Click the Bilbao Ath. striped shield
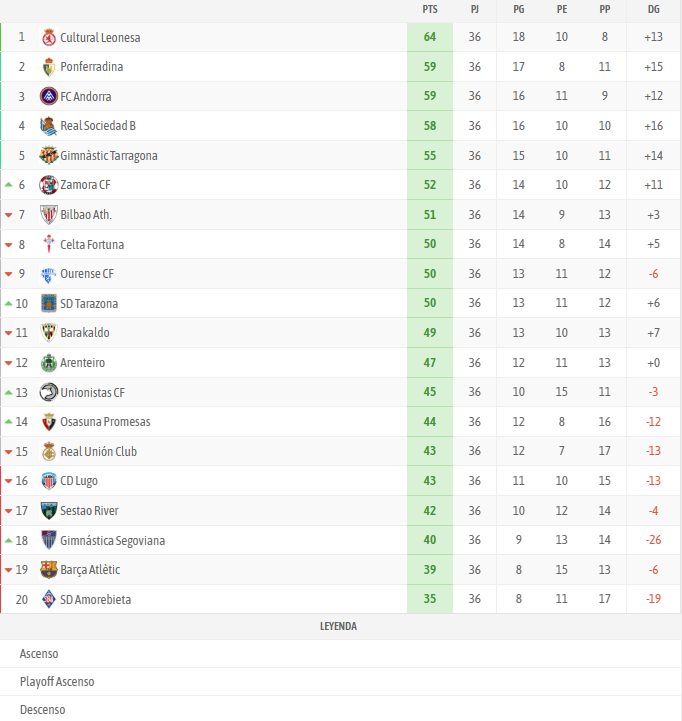Image resolution: width=682 pixels, height=721 pixels. (49, 215)
